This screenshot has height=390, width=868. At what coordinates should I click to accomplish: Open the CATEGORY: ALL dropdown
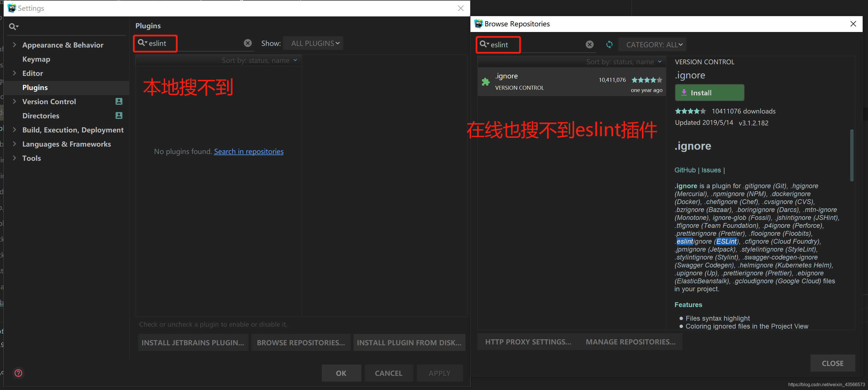[x=652, y=44]
